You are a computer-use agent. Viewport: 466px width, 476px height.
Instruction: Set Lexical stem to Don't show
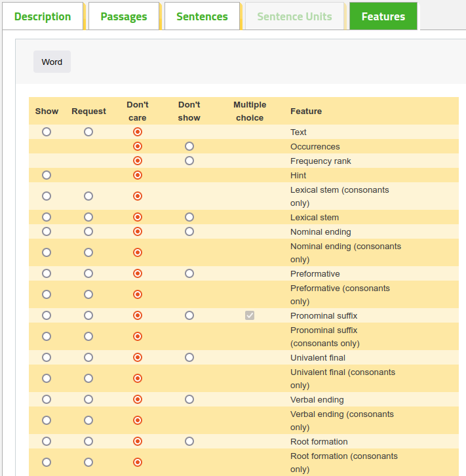pos(189,217)
